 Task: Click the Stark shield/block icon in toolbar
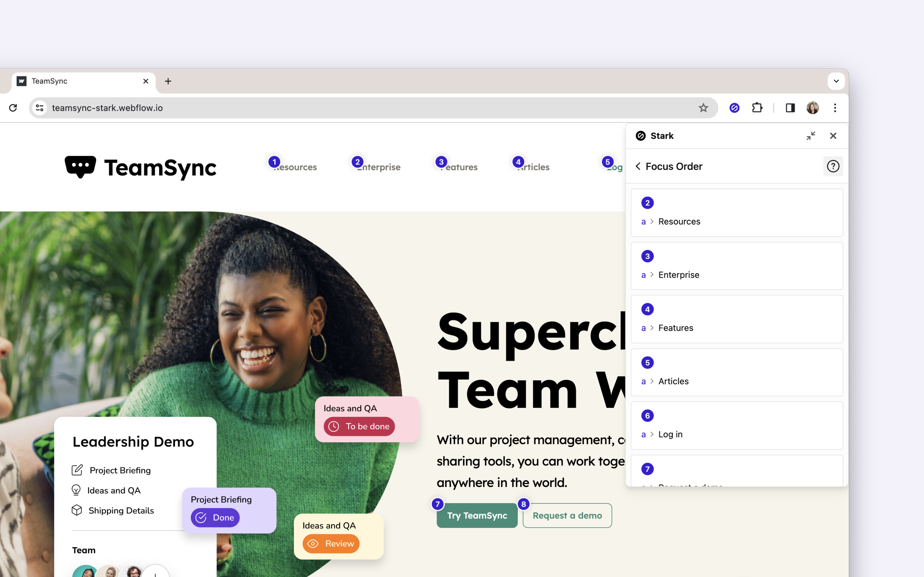pos(734,108)
